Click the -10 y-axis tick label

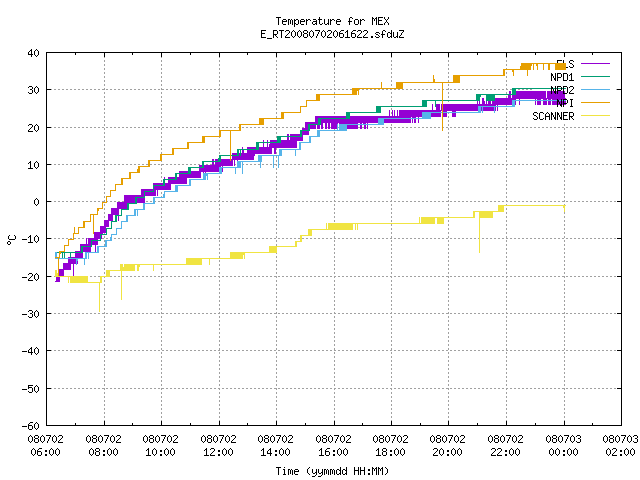31,239
